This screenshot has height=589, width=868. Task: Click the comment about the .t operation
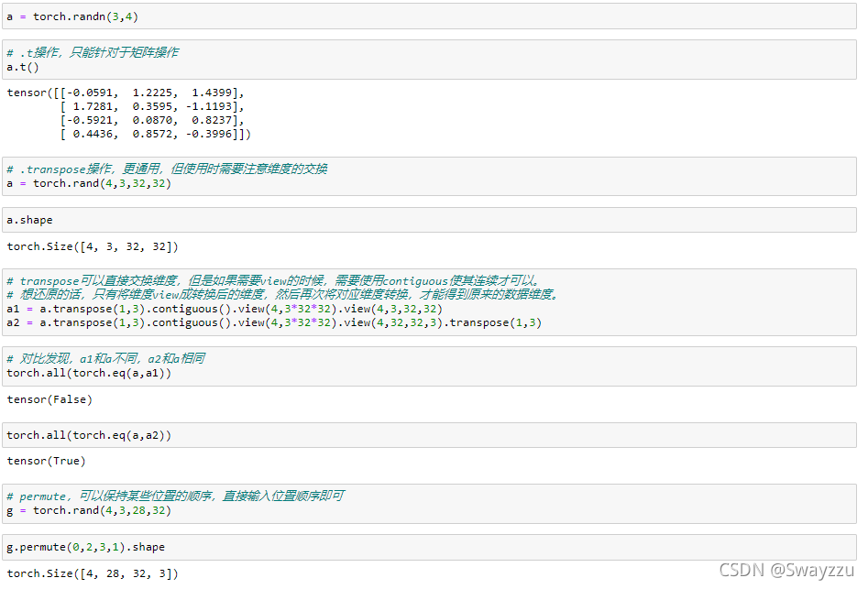tap(93, 52)
